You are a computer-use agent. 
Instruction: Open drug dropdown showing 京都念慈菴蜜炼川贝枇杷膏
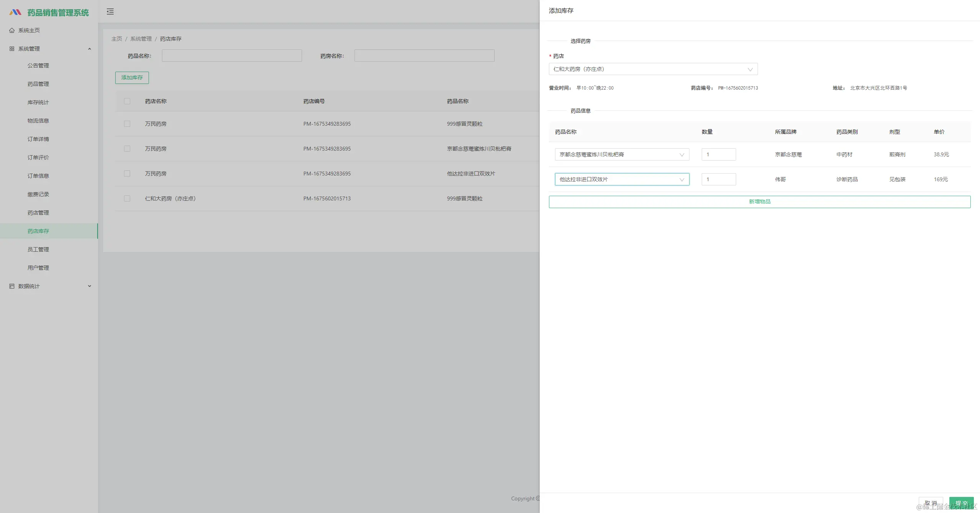tap(622, 154)
